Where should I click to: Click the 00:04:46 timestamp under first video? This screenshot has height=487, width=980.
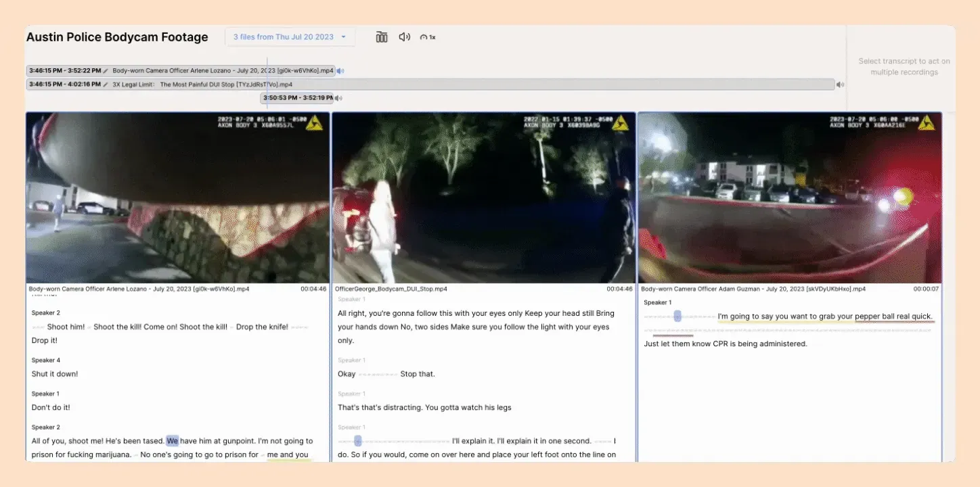[x=313, y=289]
